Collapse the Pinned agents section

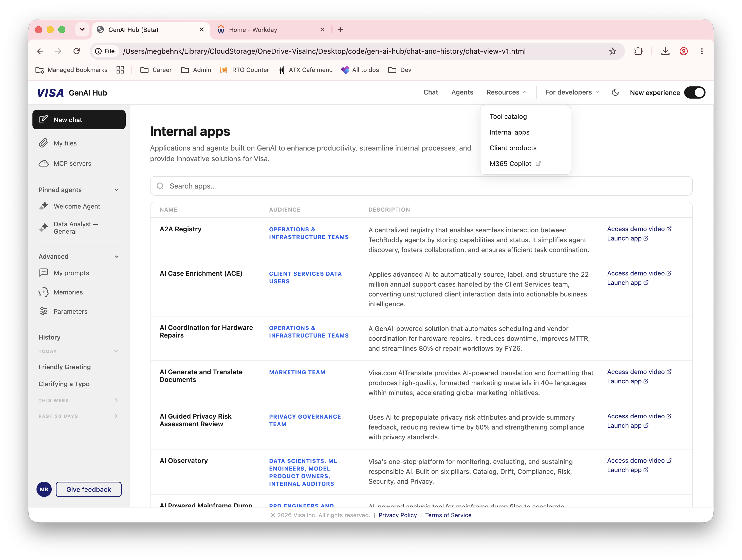[116, 190]
